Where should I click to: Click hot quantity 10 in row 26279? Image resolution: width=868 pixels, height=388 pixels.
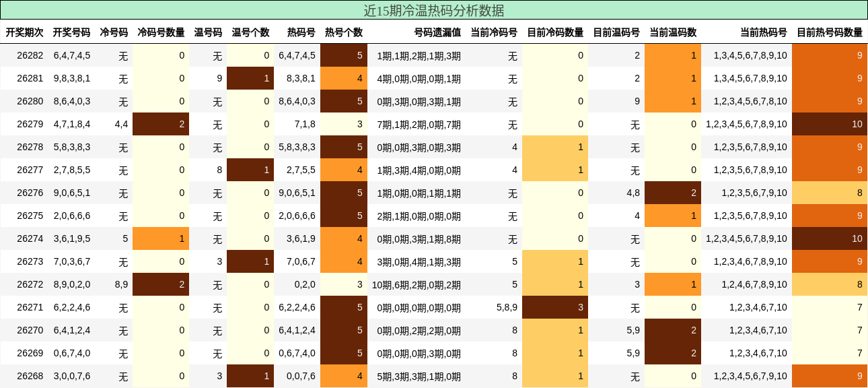[830, 124]
